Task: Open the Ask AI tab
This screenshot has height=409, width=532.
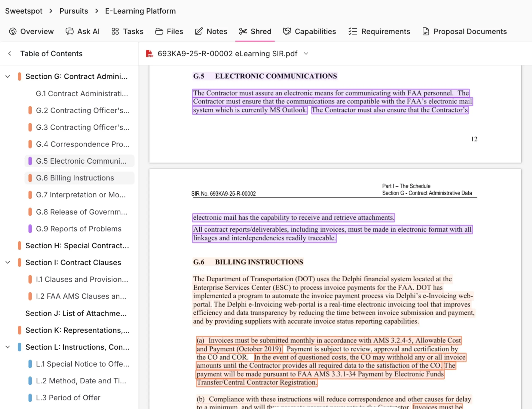Action: pos(83,31)
